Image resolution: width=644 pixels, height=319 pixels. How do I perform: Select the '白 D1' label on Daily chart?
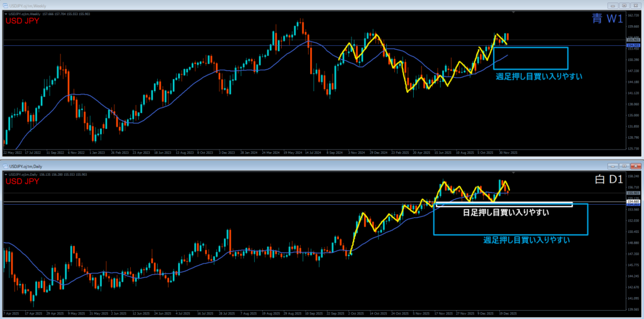pyautogui.click(x=608, y=180)
